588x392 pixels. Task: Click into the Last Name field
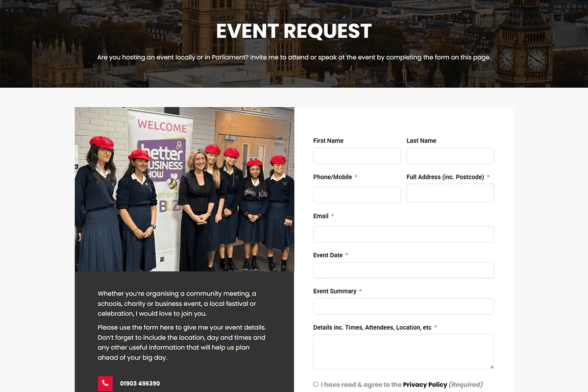(x=450, y=156)
